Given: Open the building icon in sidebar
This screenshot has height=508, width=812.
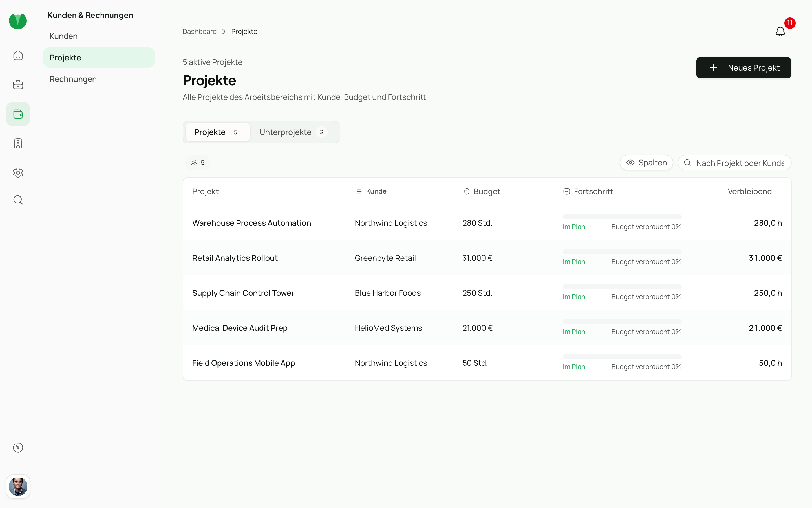Looking at the screenshot, I should 18,143.
